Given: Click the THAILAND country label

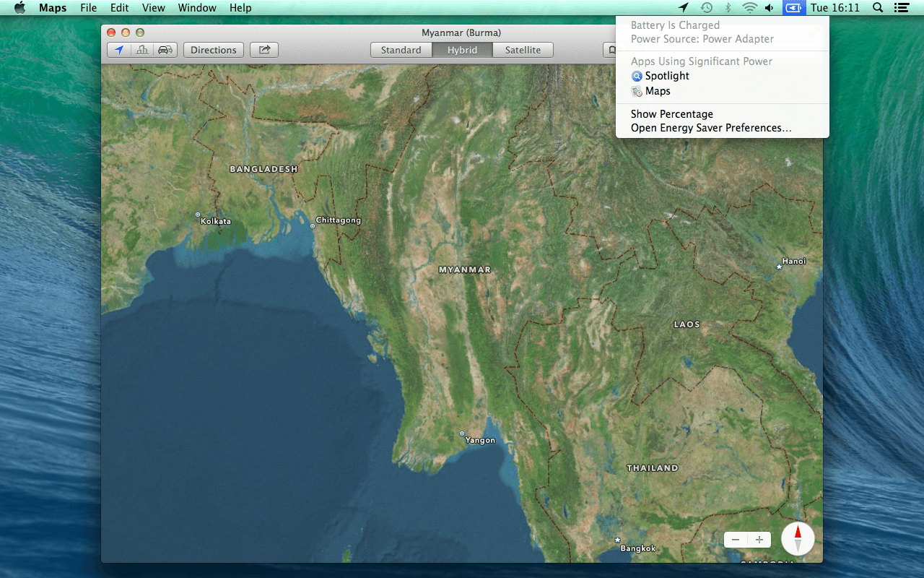Looking at the screenshot, I should 653,468.
